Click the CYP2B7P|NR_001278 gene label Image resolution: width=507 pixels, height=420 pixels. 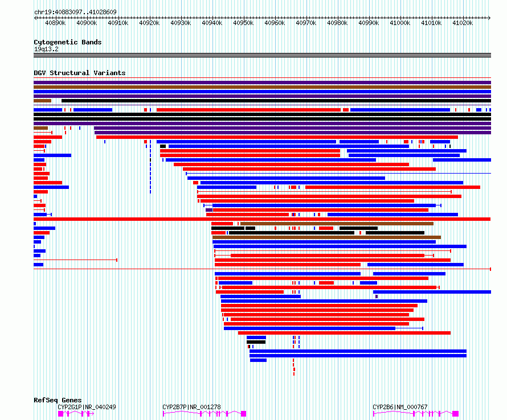point(191,407)
